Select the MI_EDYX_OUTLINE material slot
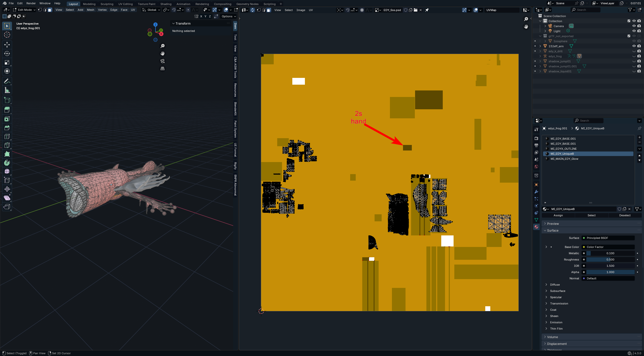Screen dimensions: 644x356 (588, 149)
